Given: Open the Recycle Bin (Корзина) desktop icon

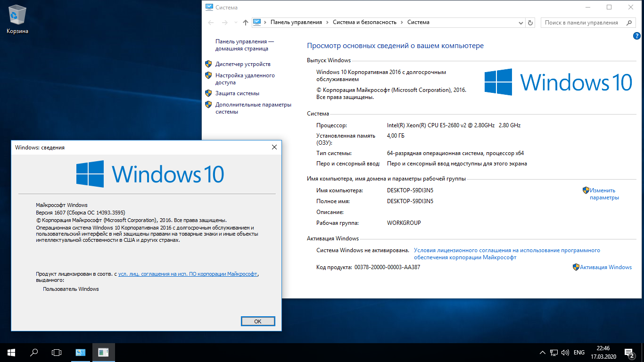Looking at the screenshot, I should tap(17, 20).
